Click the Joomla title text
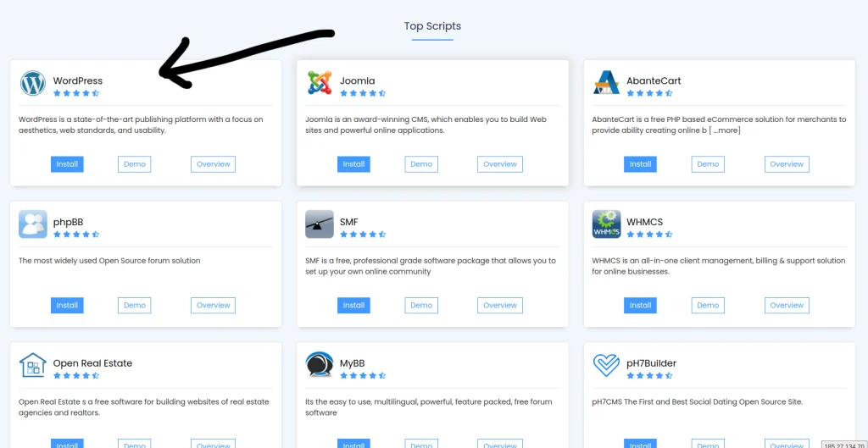868x448 pixels. point(357,80)
